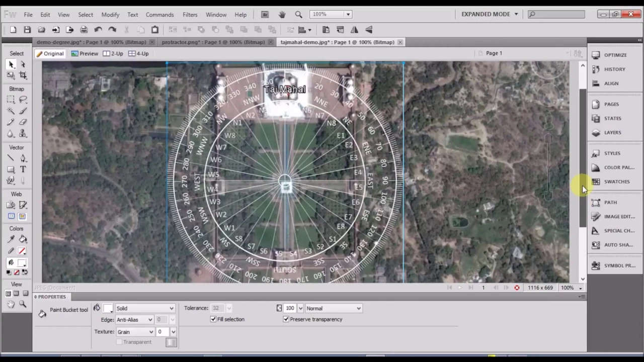Switch to protractor.png document tab

pyautogui.click(x=217, y=42)
